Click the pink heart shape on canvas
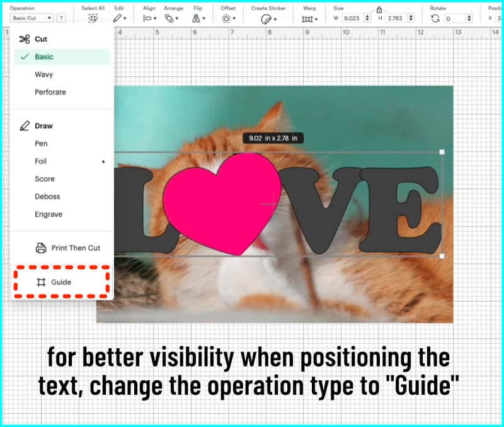Viewport: 504px width, 427px height. coord(222,202)
